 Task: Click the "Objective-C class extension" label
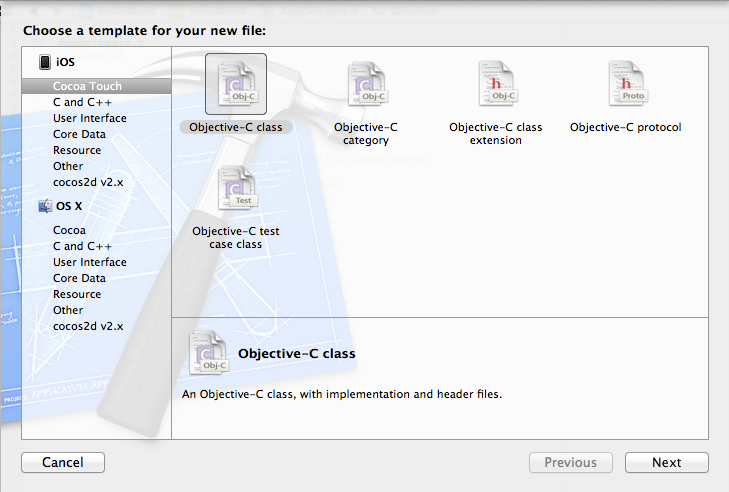(496, 134)
